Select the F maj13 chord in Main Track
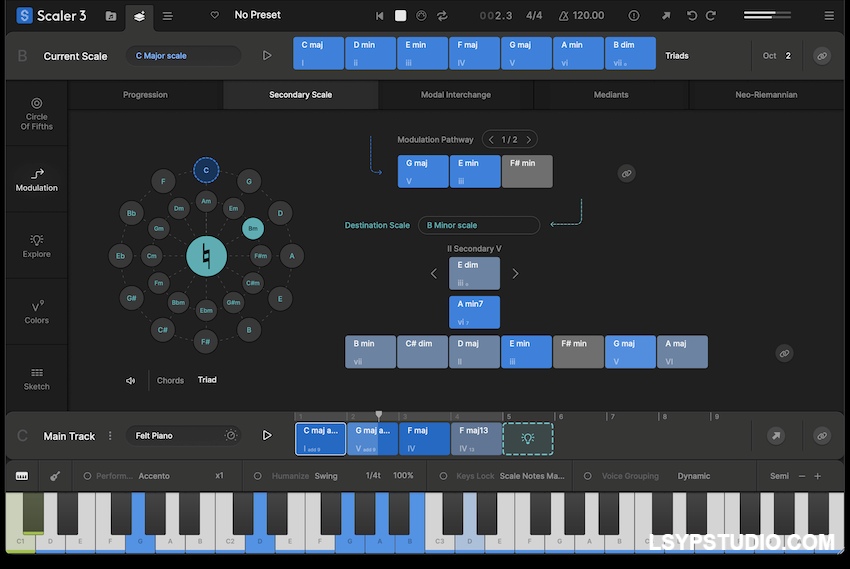 [476, 438]
